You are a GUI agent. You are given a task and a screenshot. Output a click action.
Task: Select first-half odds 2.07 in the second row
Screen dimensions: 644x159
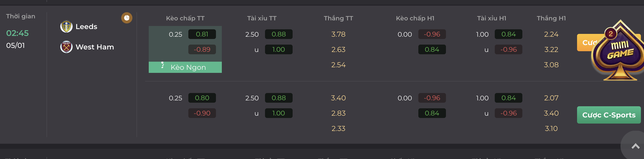click(551, 98)
